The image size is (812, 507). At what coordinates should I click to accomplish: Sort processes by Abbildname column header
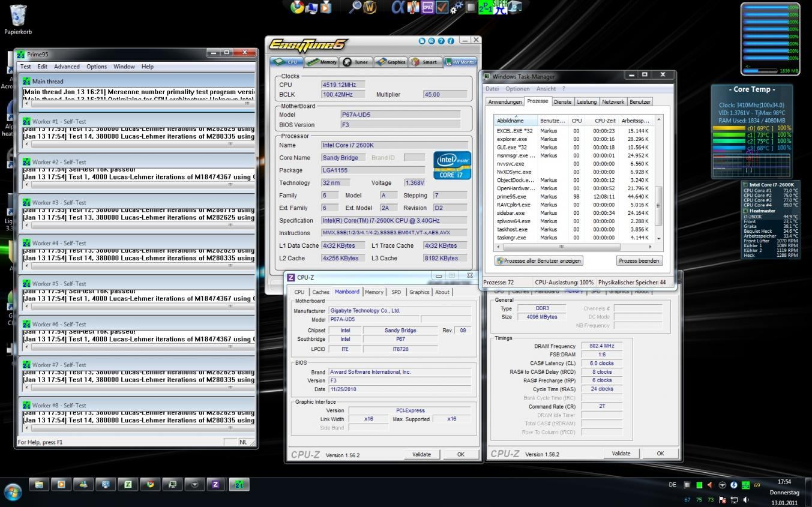[x=516, y=120]
